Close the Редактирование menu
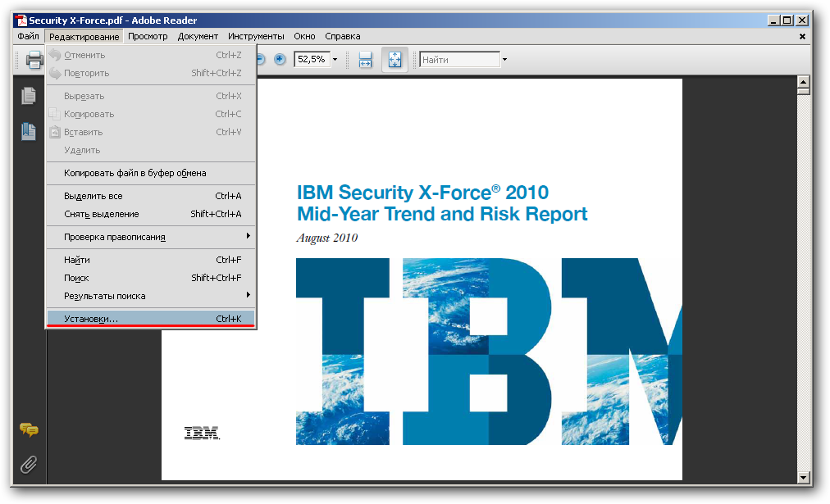Viewport: 830px width, 504px height. coord(84,37)
